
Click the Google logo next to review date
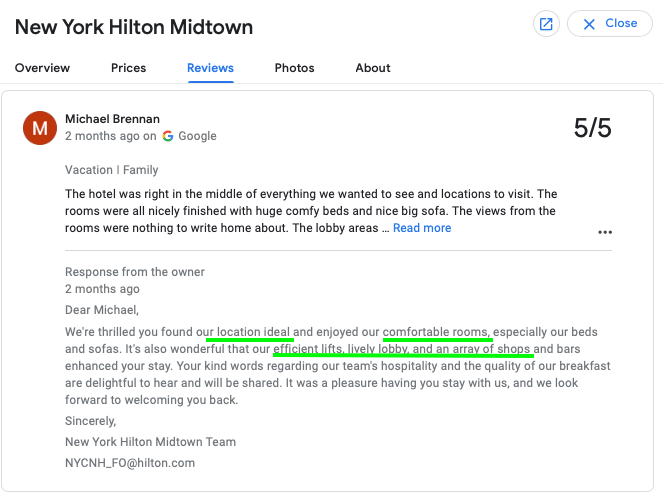pyautogui.click(x=168, y=136)
